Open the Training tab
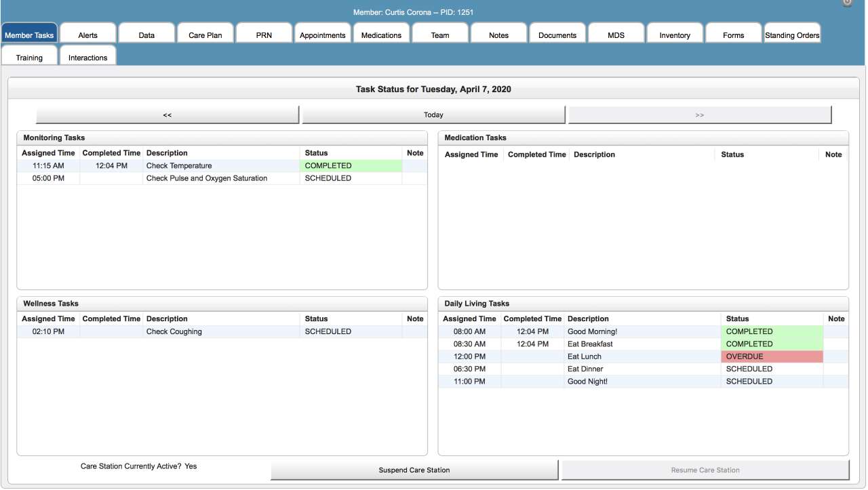The image size is (868, 490). click(29, 56)
